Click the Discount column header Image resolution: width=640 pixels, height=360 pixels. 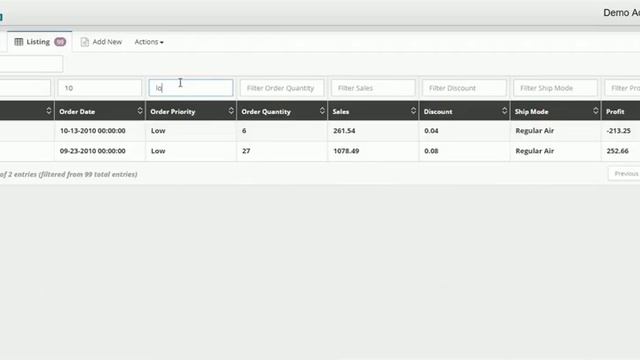pyautogui.click(x=464, y=111)
